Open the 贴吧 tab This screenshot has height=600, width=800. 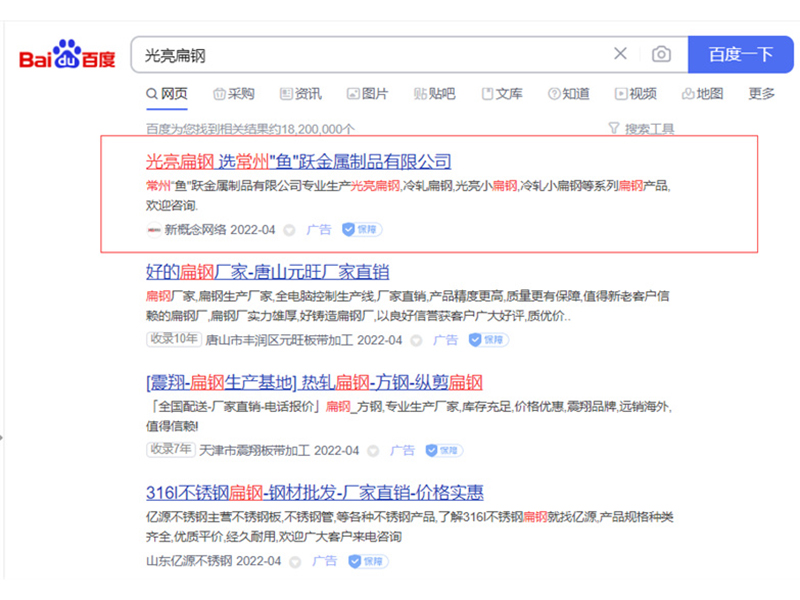pos(434,94)
